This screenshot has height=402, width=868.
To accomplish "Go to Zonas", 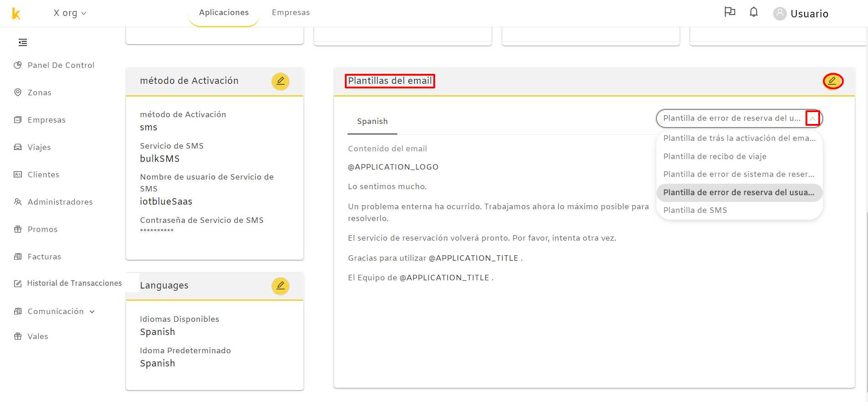I will pyautogui.click(x=39, y=93).
